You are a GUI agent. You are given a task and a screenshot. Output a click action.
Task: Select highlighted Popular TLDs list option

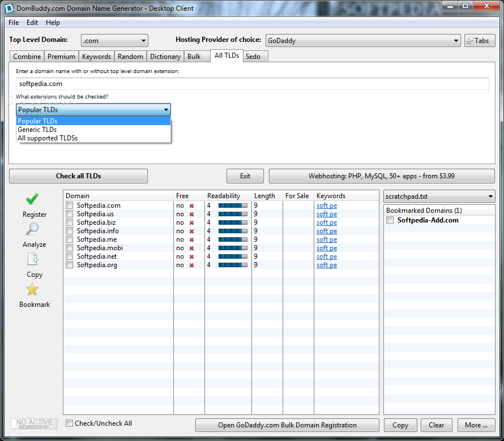(93, 121)
